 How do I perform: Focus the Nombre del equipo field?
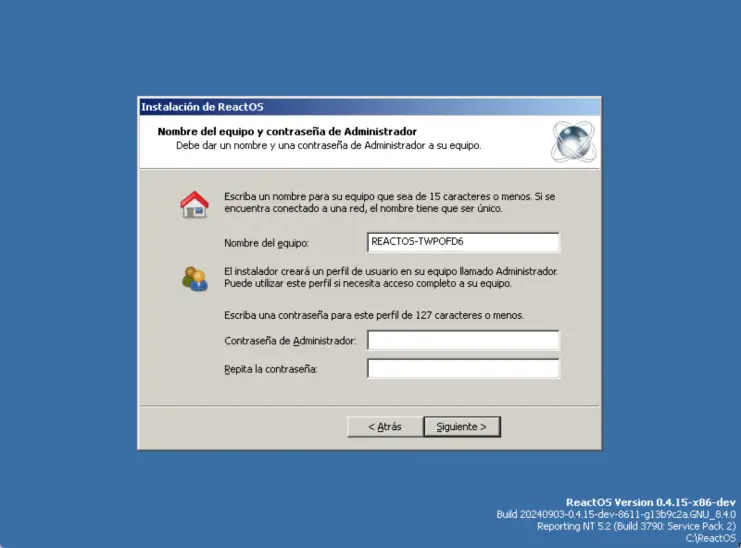click(x=463, y=242)
